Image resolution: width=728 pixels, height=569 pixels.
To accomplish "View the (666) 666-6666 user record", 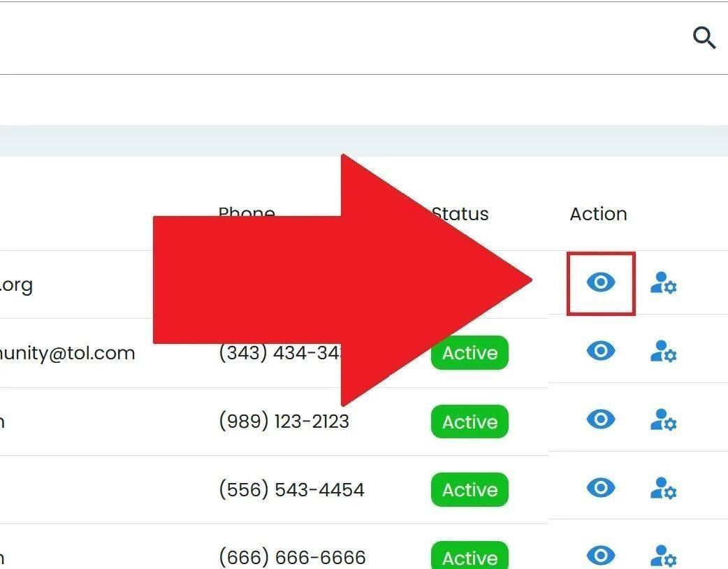I will pyautogui.click(x=600, y=555).
